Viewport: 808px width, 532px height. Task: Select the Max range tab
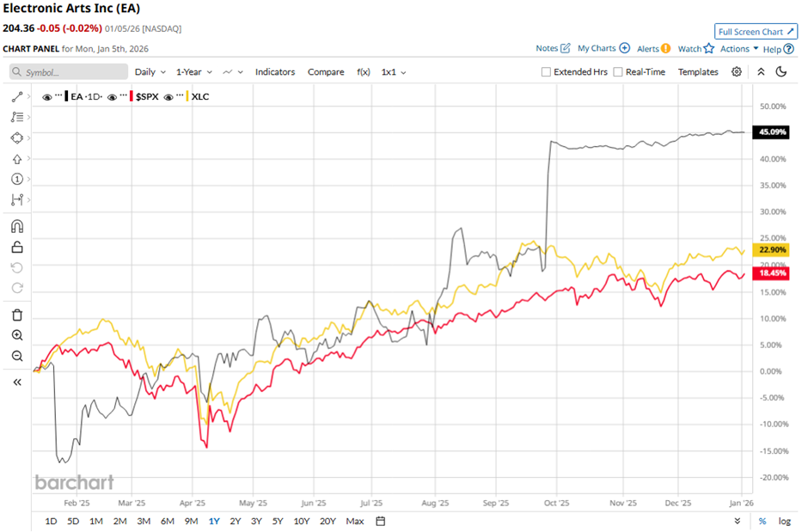coord(354,521)
